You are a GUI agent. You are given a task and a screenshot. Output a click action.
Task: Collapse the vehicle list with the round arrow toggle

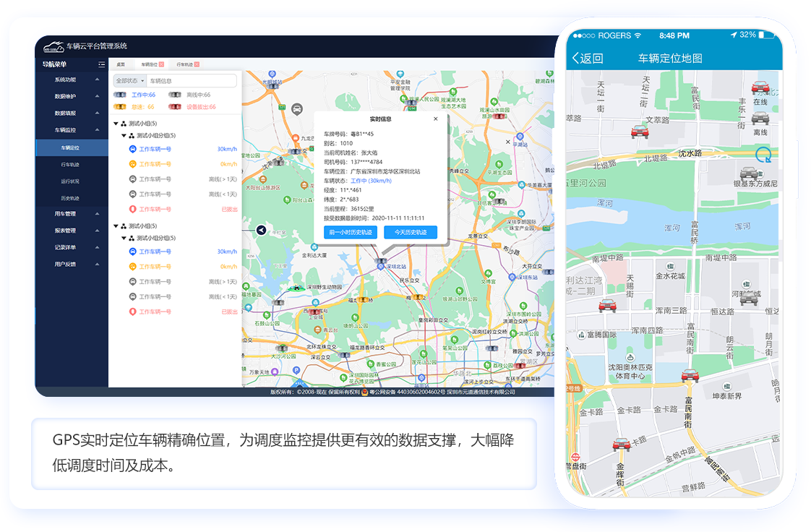pyautogui.click(x=262, y=231)
